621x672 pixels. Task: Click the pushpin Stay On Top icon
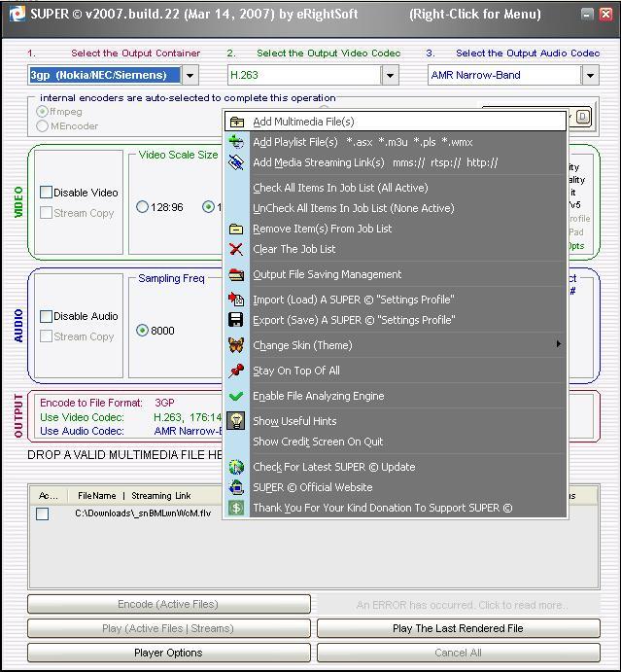tap(236, 371)
